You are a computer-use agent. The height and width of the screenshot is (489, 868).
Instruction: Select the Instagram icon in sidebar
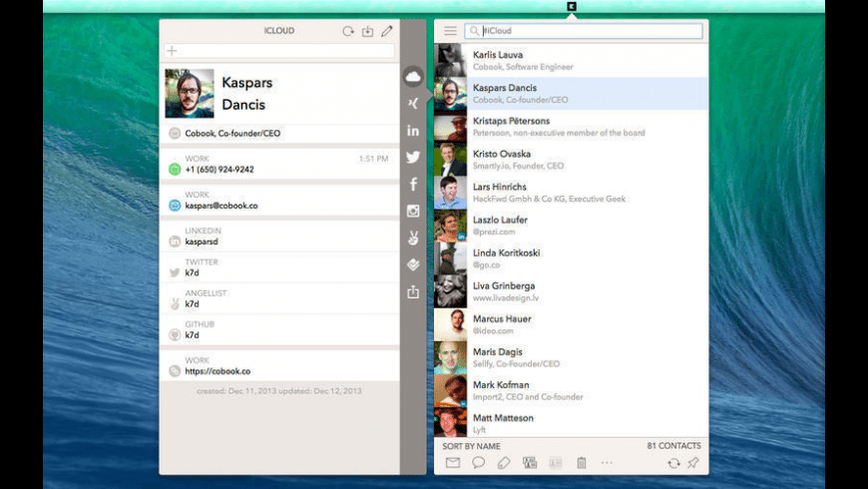click(413, 211)
